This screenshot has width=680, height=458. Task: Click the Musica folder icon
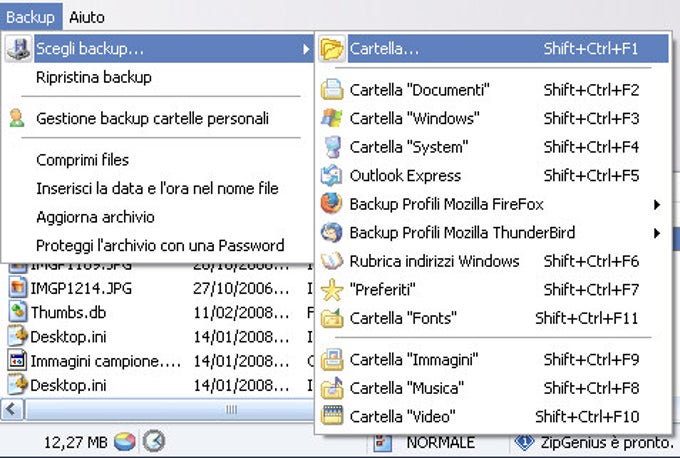click(x=332, y=388)
